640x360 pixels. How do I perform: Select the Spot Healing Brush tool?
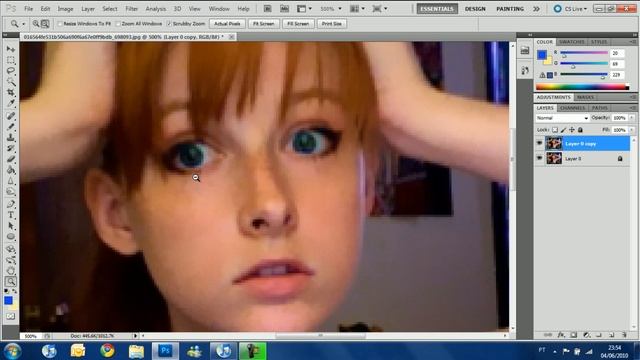11,116
